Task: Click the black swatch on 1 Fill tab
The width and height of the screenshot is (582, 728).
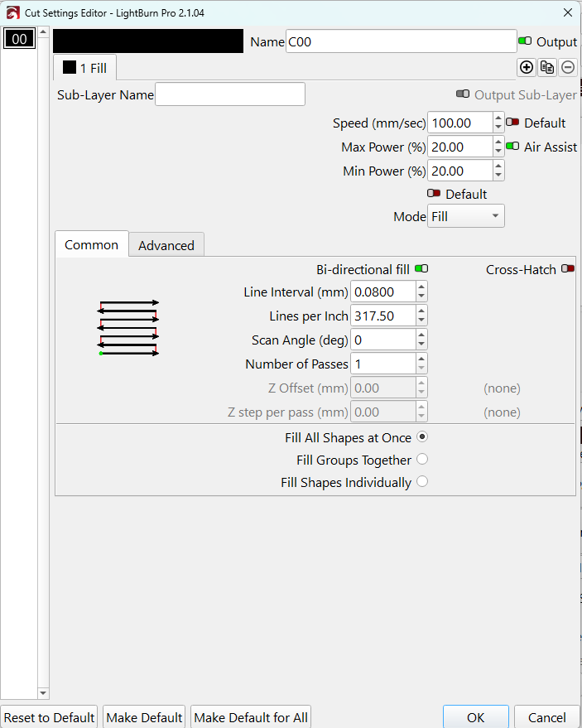Action: point(70,67)
